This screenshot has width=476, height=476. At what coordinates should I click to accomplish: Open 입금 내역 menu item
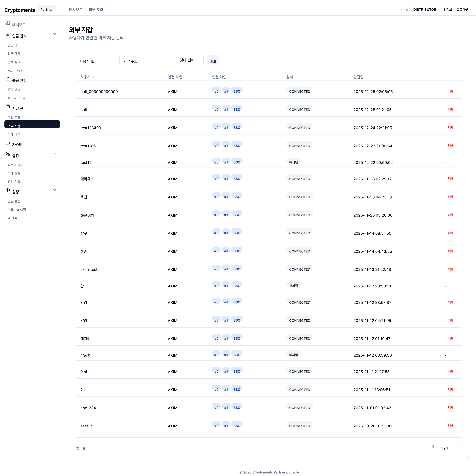pyautogui.click(x=14, y=45)
